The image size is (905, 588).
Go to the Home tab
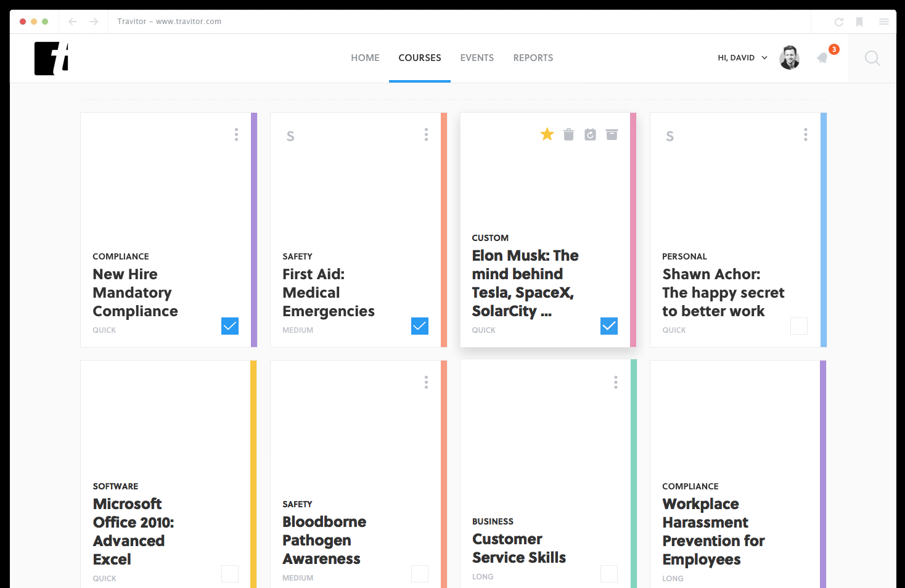(366, 58)
